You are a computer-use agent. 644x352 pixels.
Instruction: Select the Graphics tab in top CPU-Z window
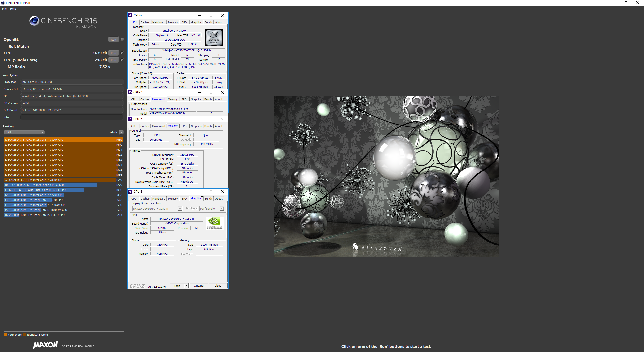(x=196, y=22)
